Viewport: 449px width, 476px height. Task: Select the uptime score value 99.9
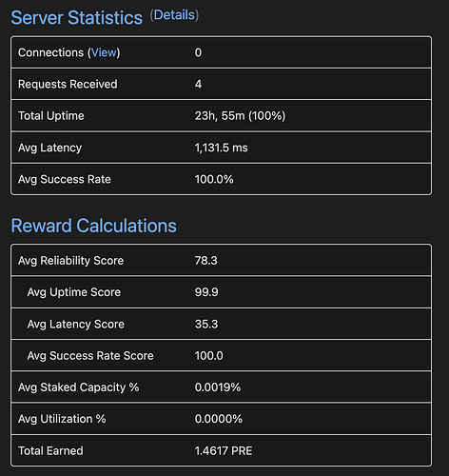click(x=206, y=292)
